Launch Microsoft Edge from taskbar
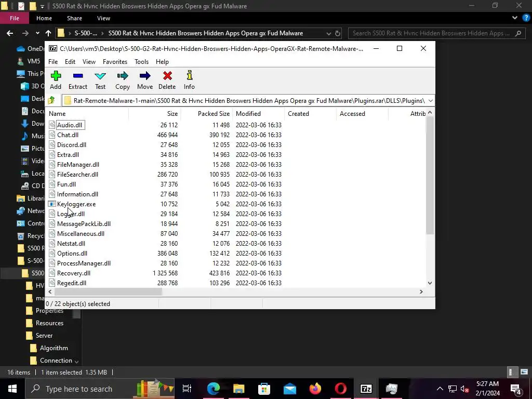This screenshot has width=532, height=399. [x=214, y=389]
